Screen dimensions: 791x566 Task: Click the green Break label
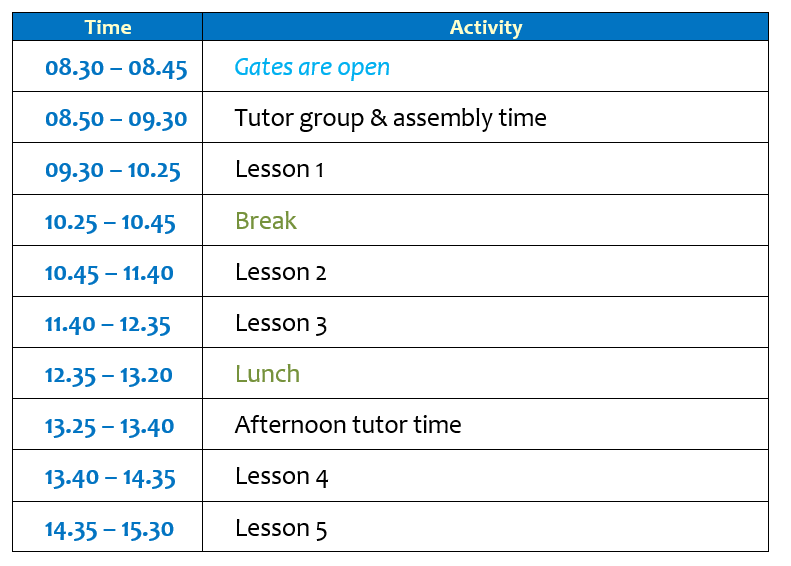[266, 220]
